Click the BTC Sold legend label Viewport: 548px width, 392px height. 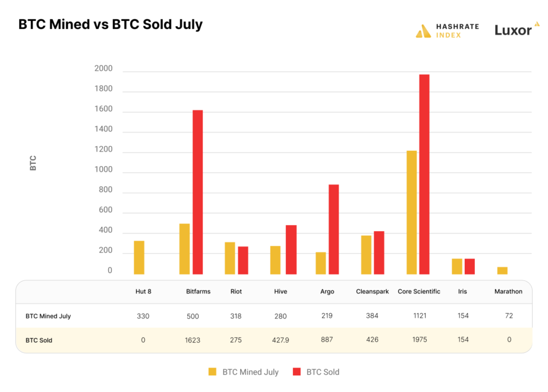coord(323,372)
